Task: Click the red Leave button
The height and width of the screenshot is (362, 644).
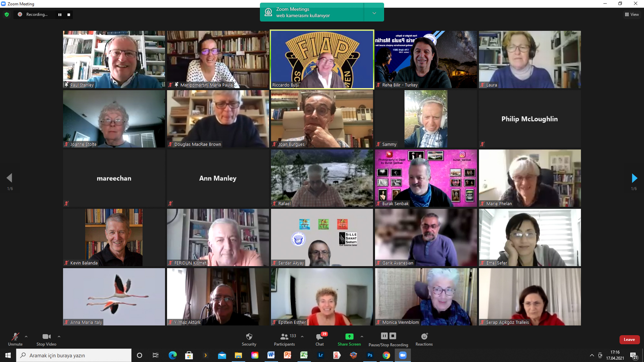Action: click(x=629, y=339)
